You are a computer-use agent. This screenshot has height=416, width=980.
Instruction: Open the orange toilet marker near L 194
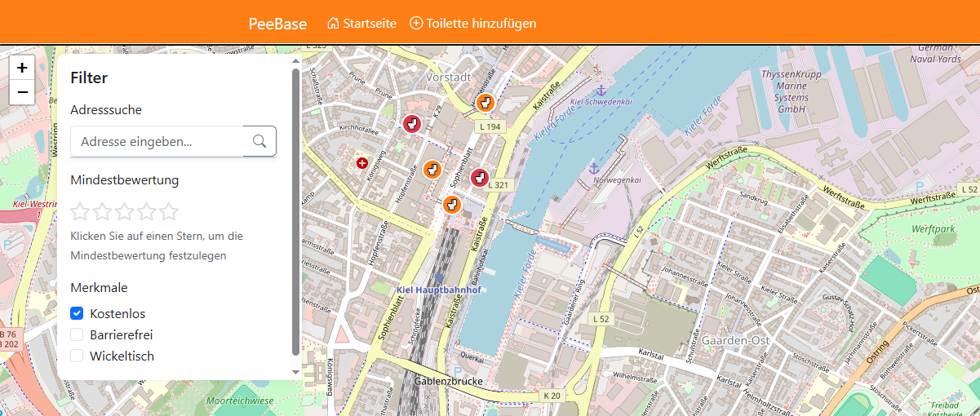486,103
